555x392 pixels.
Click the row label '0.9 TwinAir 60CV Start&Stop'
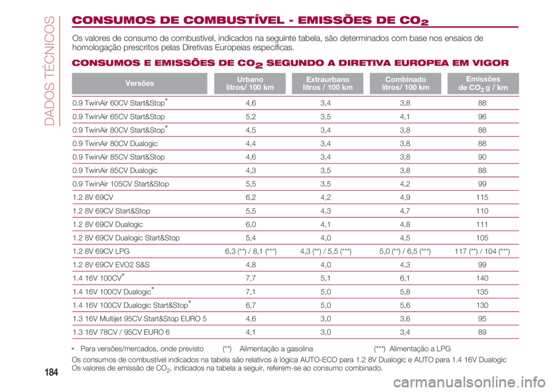pos(120,103)
